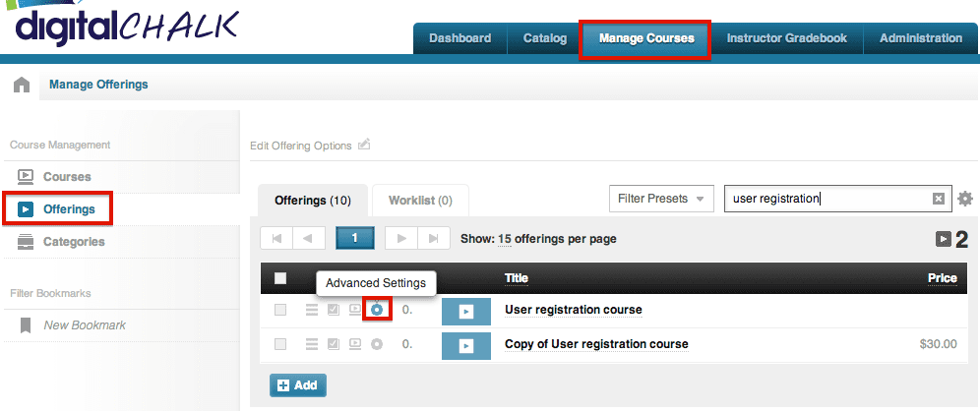This screenshot has width=980, height=411.
Task: Open the gear settings next to the search box
Action: [965, 199]
